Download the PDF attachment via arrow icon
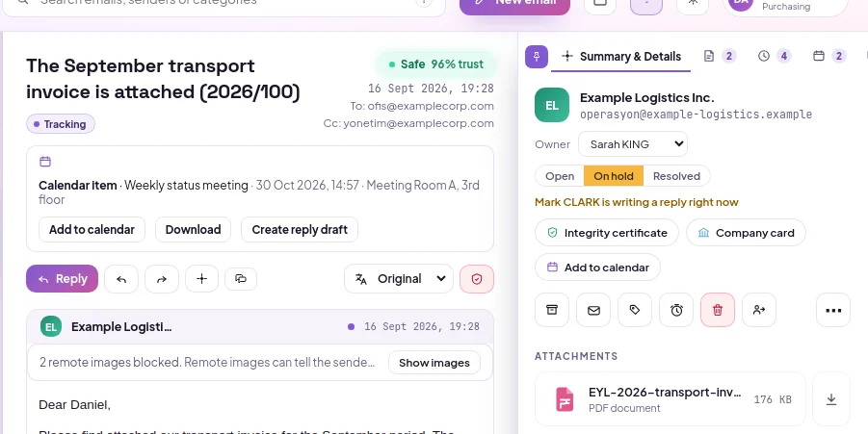Screen dimensions: 868x434 [x=831, y=399]
